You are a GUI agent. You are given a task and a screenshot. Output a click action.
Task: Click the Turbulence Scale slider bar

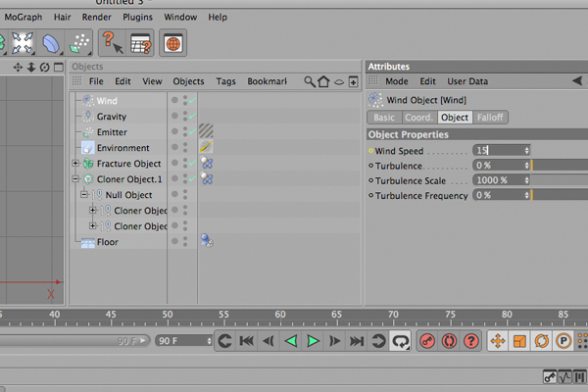click(x=560, y=180)
